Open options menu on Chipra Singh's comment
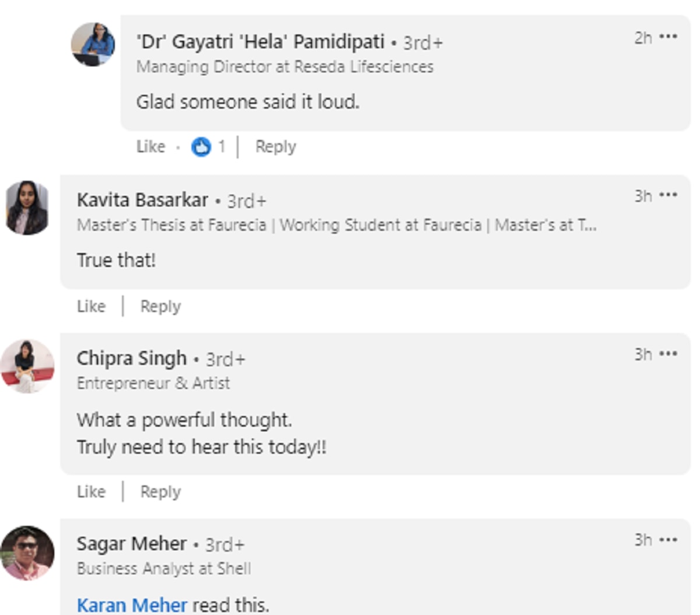Image resolution: width=700 pixels, height=615 pixels. 668,353
